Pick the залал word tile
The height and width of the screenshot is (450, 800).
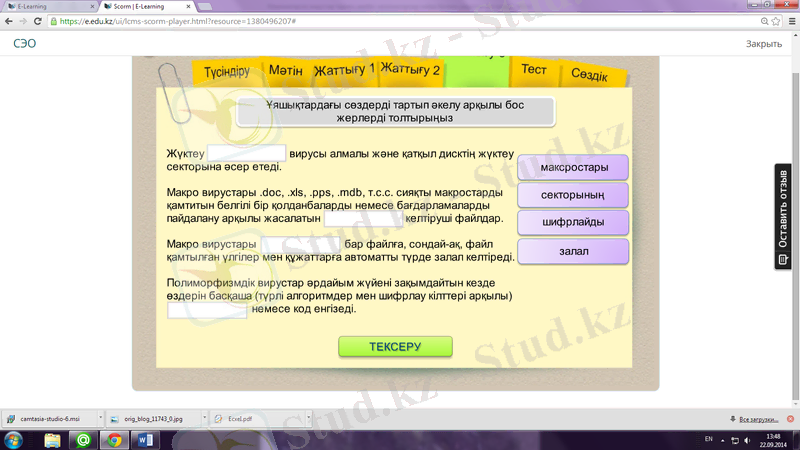[x=573, y=251]
